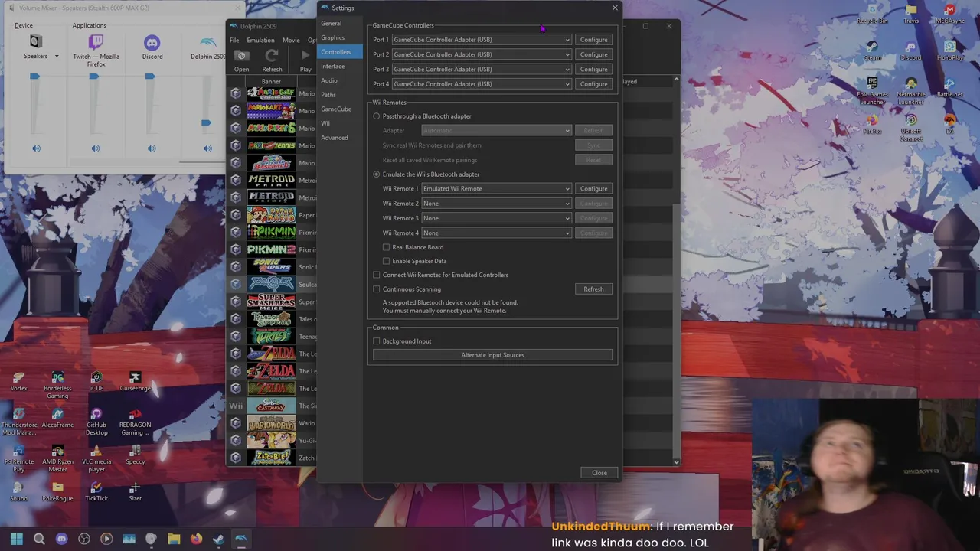Open OBS Studio from the taskbar
The height and width of the screenshot is (551, 980).
pyautogui.click(x=84, y=539)
